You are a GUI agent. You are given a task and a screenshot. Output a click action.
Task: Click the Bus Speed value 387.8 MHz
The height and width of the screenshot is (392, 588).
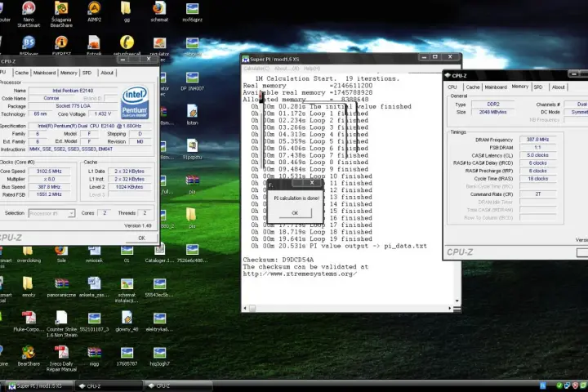tap(49, 187)
